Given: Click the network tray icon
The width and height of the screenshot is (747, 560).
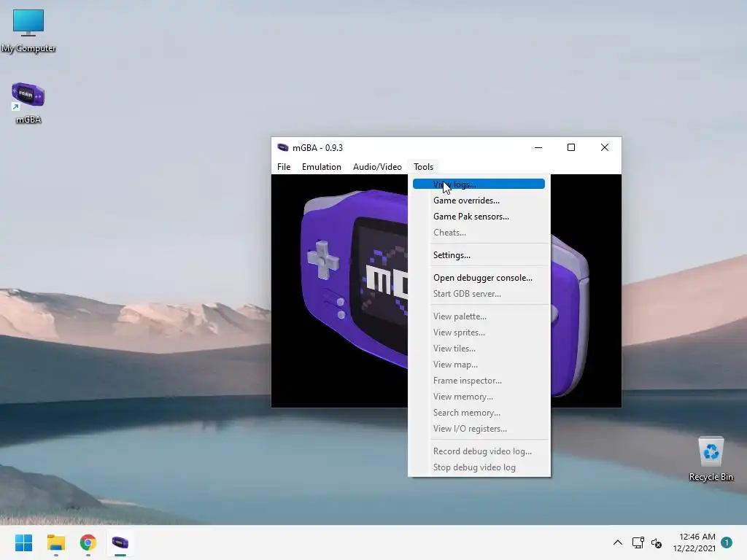Looking at the screenshot, I should 638,542.
